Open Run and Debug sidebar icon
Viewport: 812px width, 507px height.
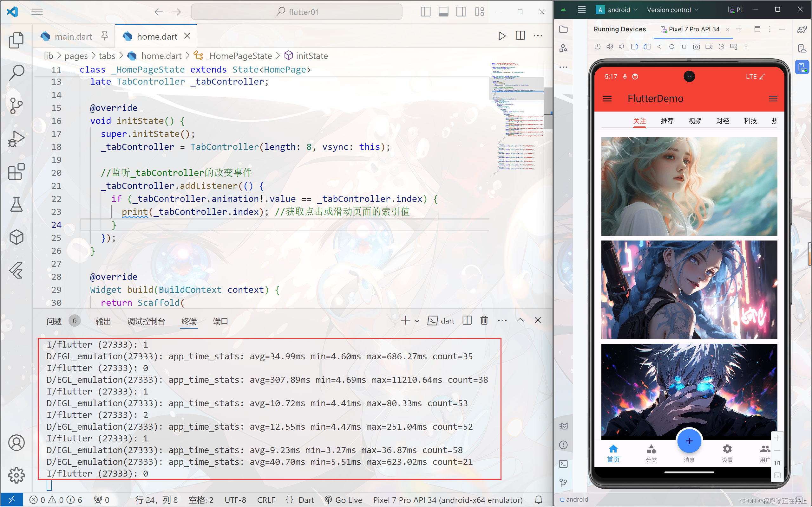[16, 138]
